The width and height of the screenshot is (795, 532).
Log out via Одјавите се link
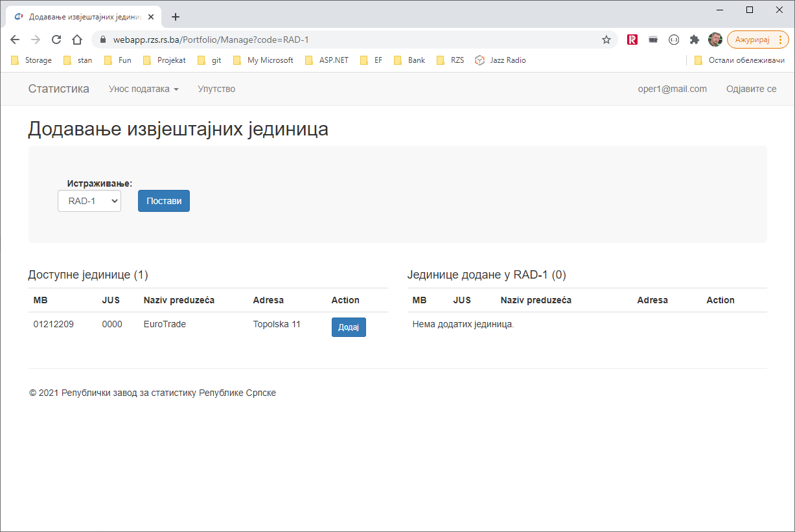point(751,89)
